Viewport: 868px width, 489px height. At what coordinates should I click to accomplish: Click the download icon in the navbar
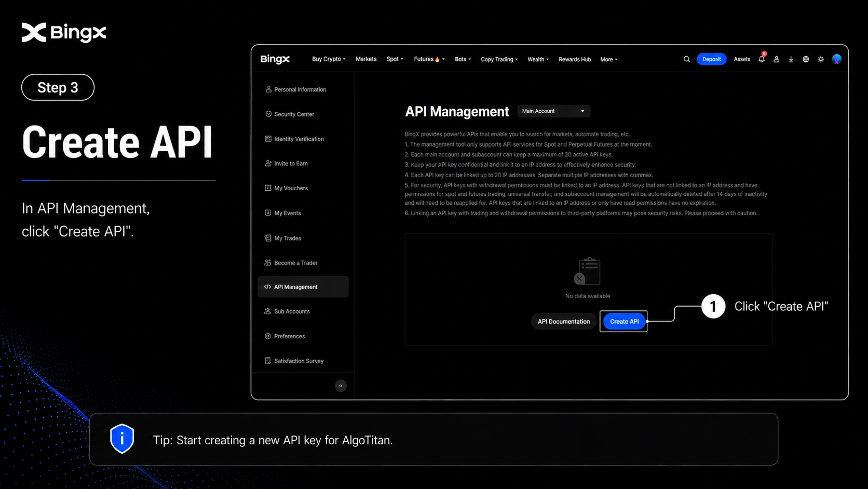pyautogui.click(x=791, y=59)
